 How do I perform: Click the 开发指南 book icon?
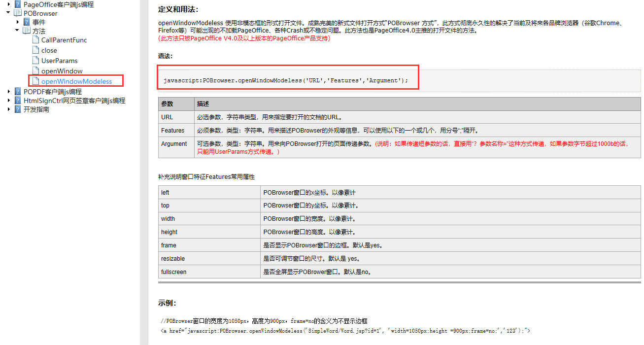[18, 109]
